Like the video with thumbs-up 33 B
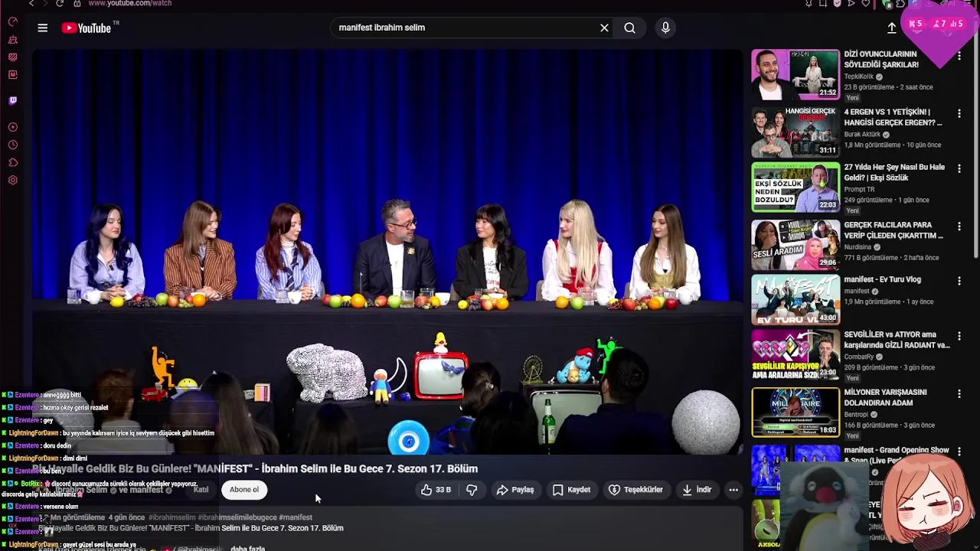Image resolution: width=980 pixels, height=551 pixels. point(436,490)
